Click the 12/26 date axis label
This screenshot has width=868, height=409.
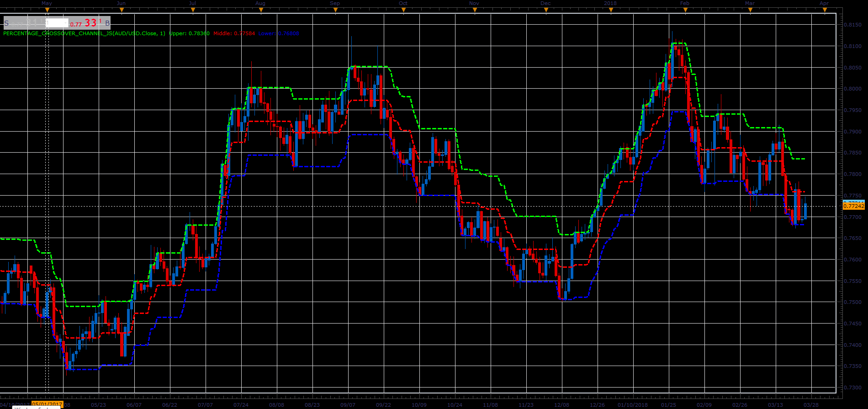[597, 405]
